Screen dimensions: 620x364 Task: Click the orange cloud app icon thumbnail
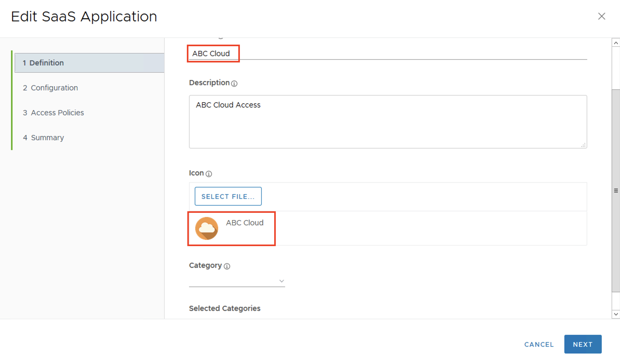207,228
